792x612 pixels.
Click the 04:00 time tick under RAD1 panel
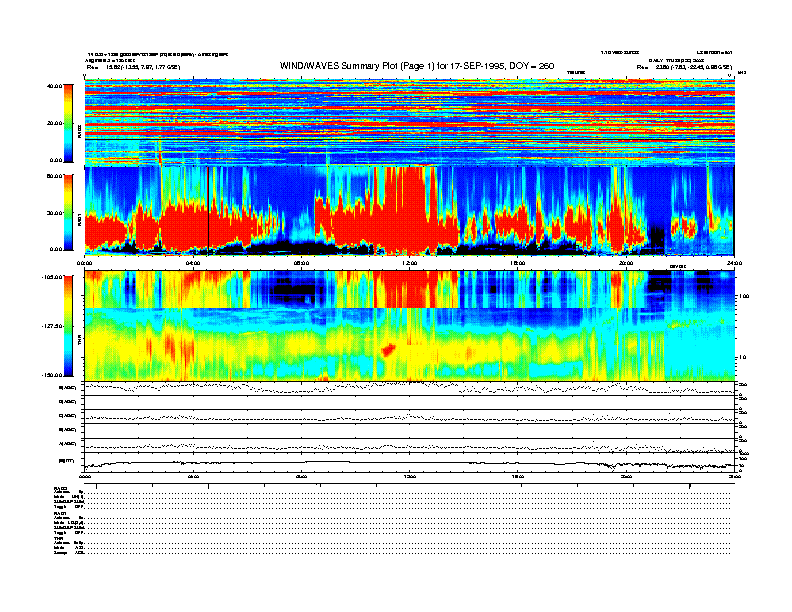click(194, 263)
